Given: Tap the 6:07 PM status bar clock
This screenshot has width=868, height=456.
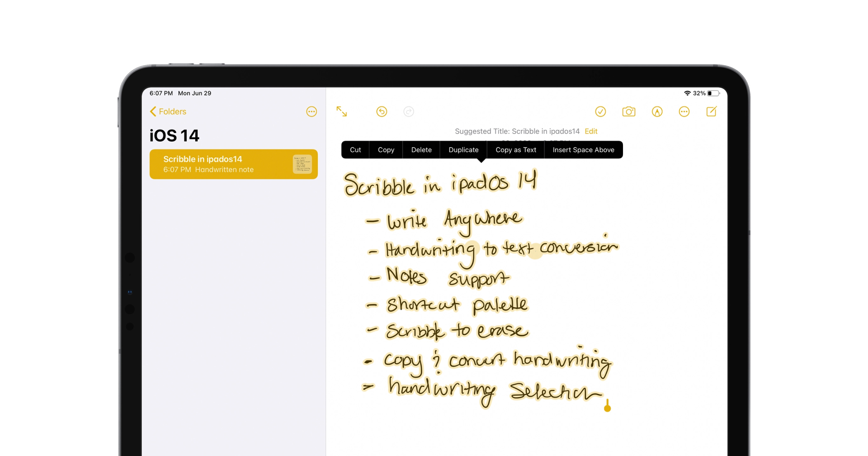Looking at the screenshot, I should 161,93.
